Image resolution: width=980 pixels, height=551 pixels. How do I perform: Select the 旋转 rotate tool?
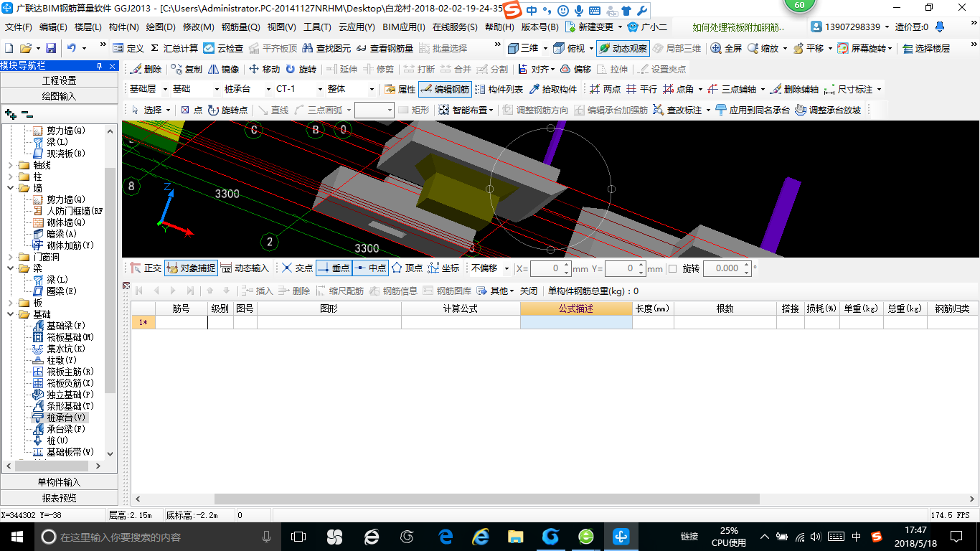(x=301, y=69)
